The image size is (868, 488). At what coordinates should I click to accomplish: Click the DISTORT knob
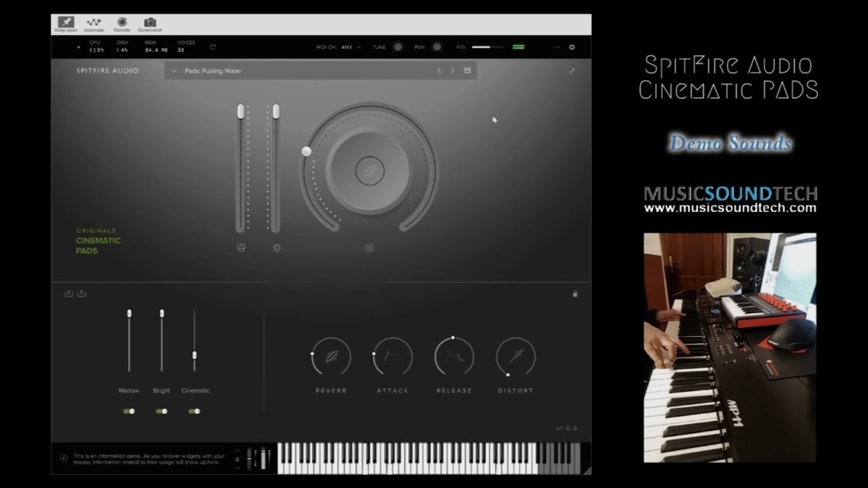point(515,357)
